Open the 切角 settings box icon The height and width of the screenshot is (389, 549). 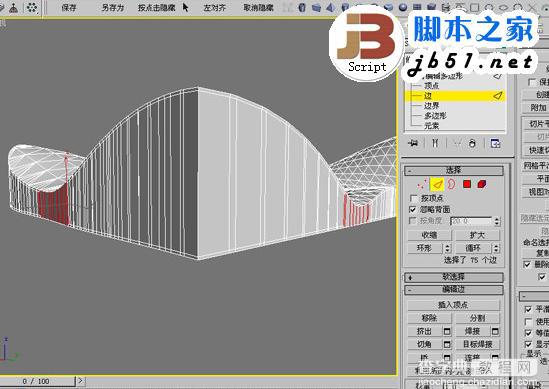[x=447, y=344]
